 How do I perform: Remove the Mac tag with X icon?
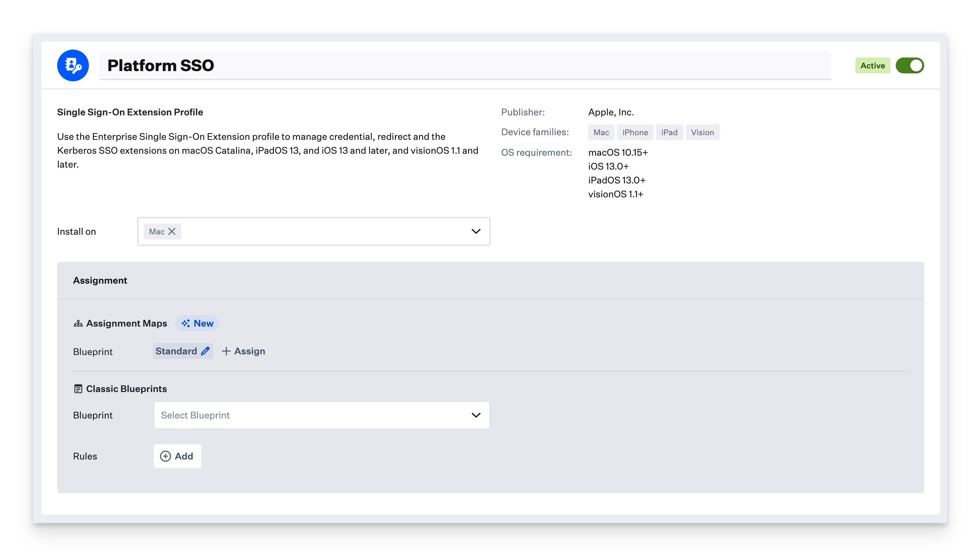[x=172, y=231]
